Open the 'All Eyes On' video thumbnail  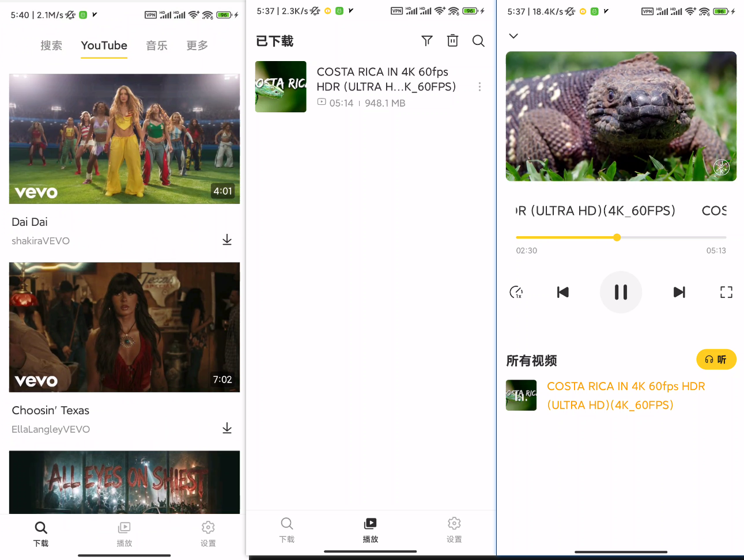point(124,482)
